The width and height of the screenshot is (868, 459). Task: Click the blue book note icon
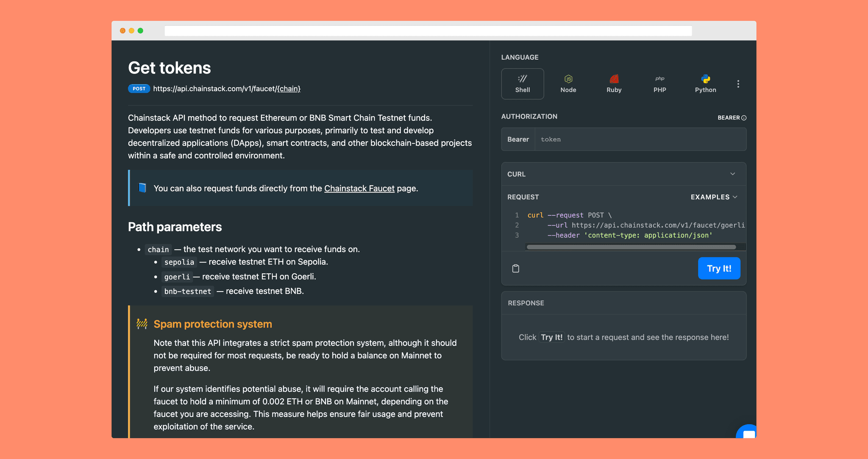coord(142,188)
